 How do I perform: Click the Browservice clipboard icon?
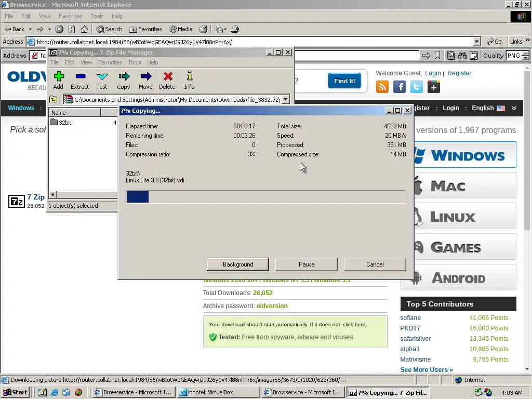[x=474, y=56]
